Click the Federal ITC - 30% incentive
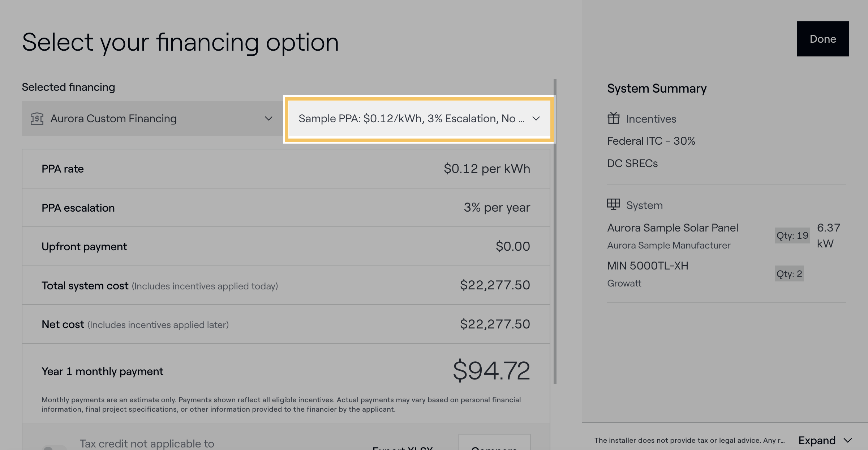This screenshot has height=450, width=868. click(x=651, y=141)
